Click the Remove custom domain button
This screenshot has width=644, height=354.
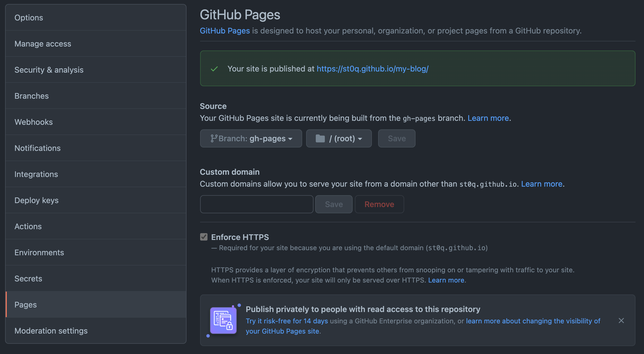click(x=379, y=204)
